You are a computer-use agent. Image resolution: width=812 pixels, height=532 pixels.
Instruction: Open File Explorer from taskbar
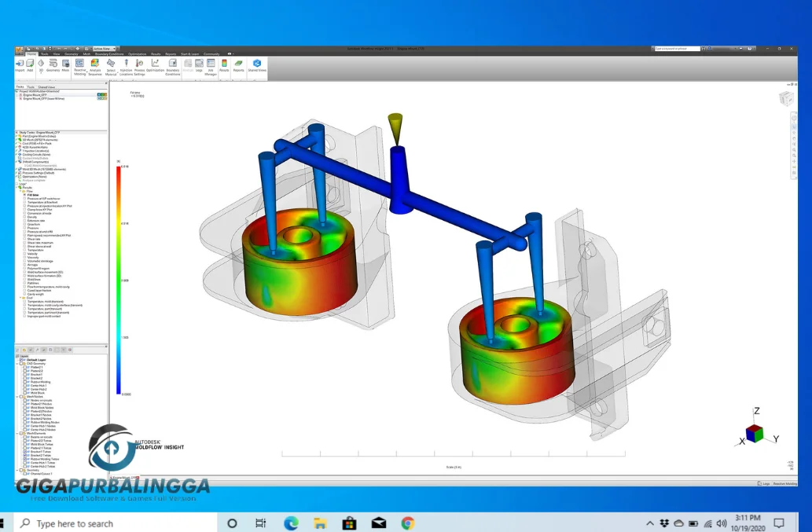pyautogui.click(x=320, y=523)
